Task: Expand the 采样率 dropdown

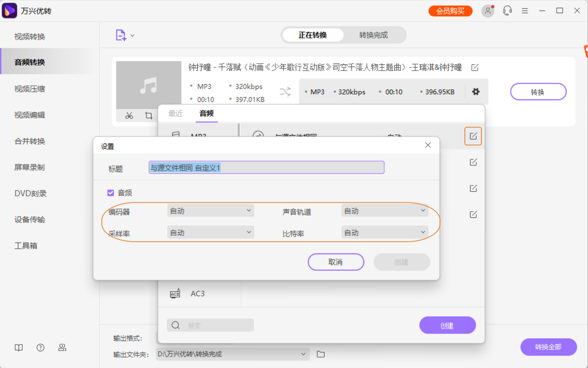Action: [211, 233]
